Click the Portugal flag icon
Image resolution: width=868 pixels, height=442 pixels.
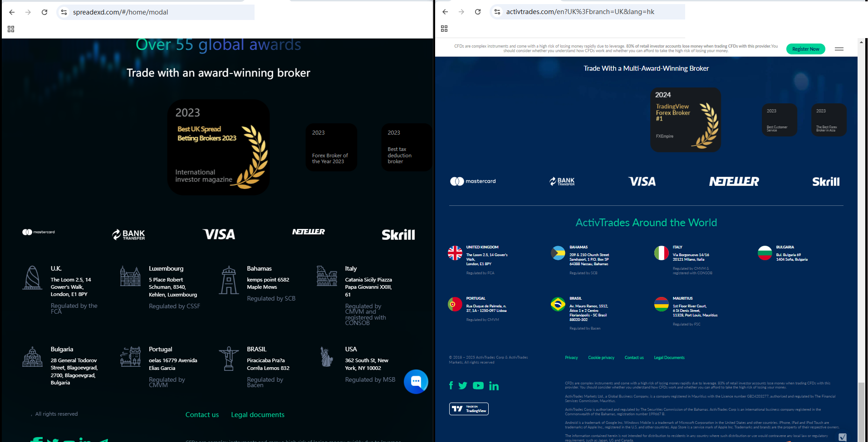[455, 304]
